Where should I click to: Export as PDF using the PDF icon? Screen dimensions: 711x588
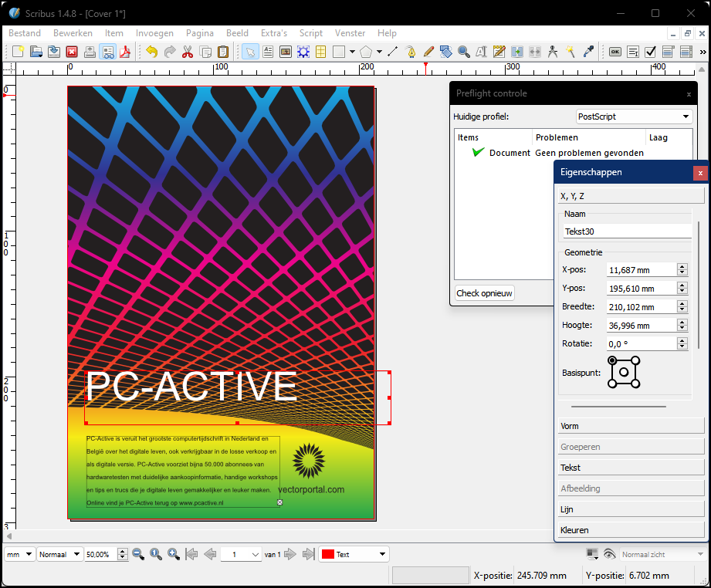click(125, 52)
